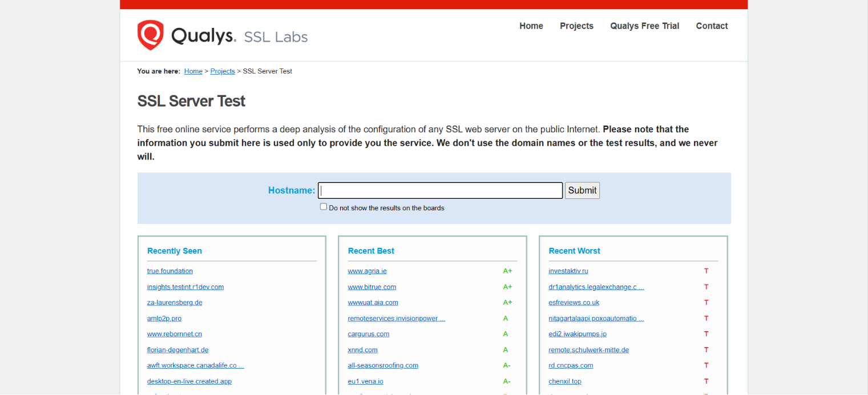Open insights.testint.r1dev.com link
Viewport: 868px width, 395px height.
pyautogui.click(x=185, y=287)
